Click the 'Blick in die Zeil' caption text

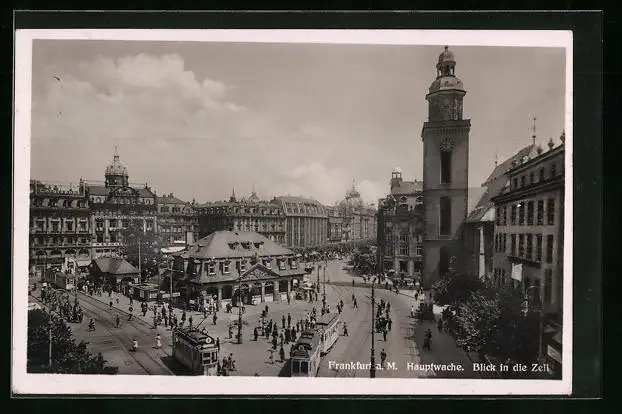511,367
